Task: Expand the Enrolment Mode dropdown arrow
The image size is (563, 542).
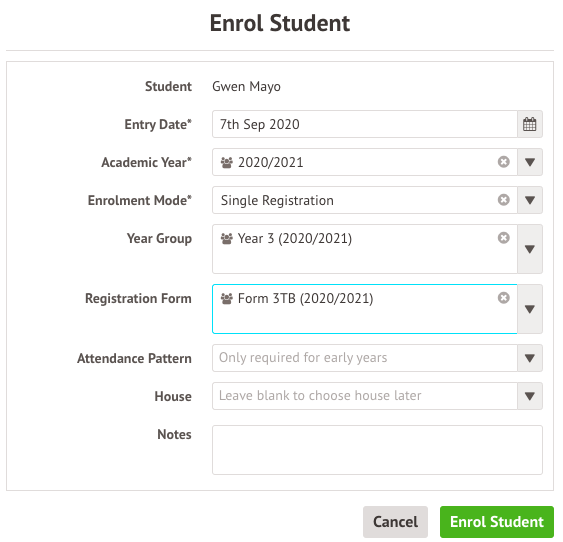Action: coord(530,200)
